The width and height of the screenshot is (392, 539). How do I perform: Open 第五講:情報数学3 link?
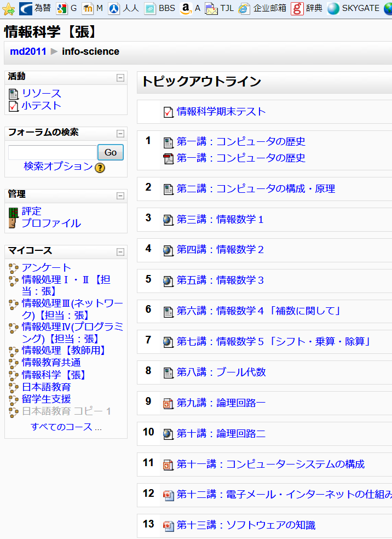220,280
